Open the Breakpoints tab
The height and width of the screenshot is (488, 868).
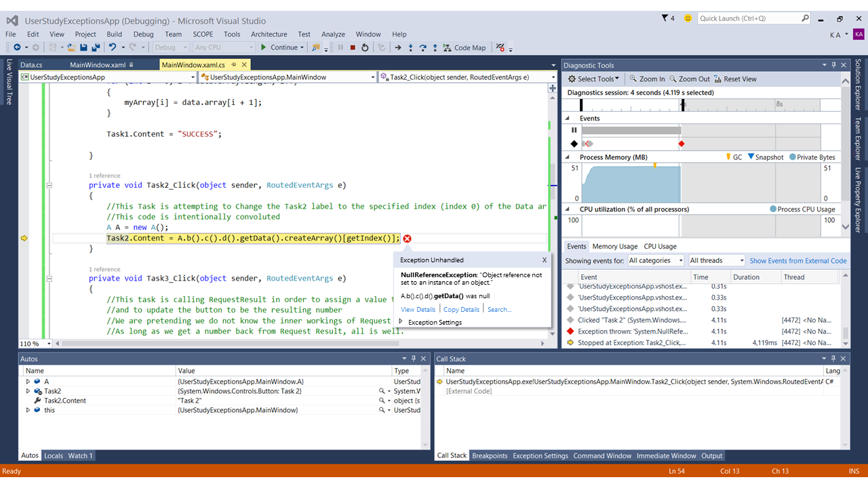point(490,455)
